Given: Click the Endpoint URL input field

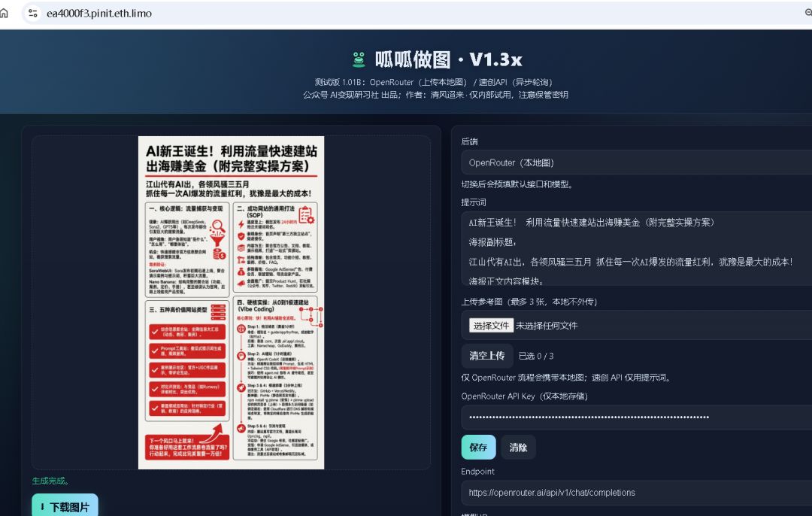Looking at the screenshot, I should pyautogui.click(x=637, y=493).
